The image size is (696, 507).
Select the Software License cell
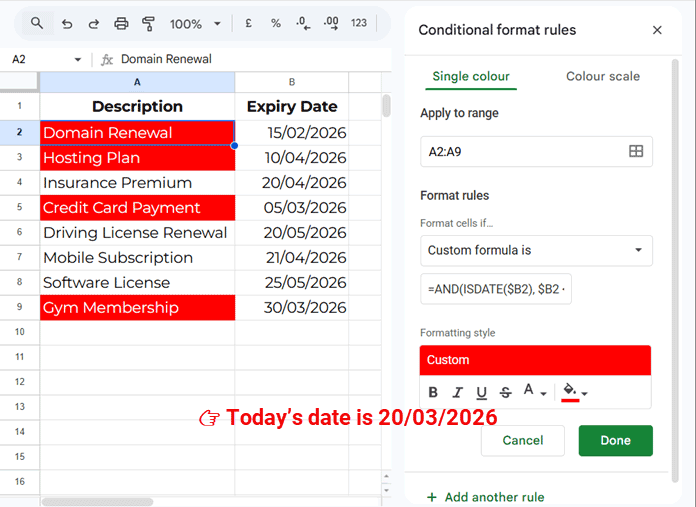point(137,283)
